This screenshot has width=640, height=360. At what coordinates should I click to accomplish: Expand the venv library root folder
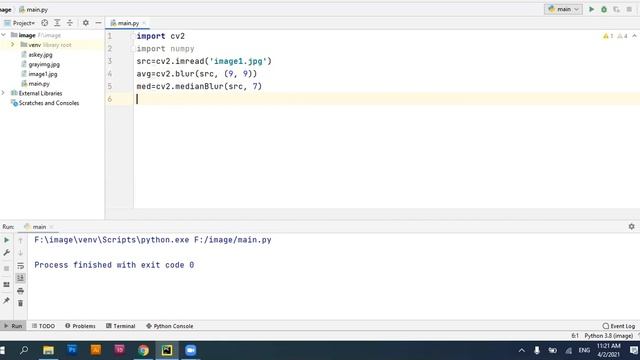(13, 44)
